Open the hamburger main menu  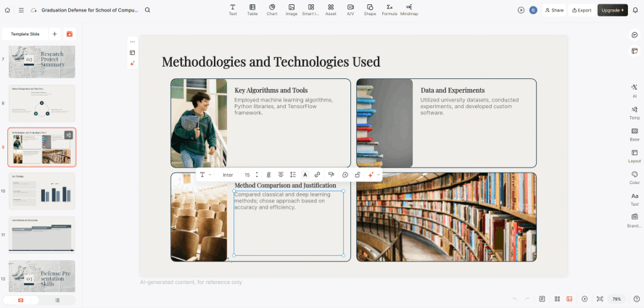pos(21,10)
